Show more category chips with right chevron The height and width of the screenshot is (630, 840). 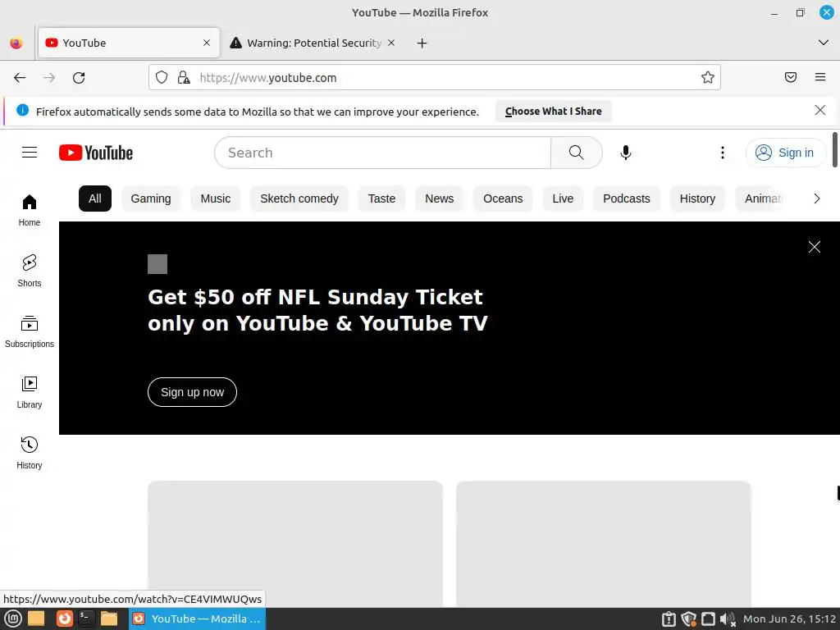(x=816, y=199)
